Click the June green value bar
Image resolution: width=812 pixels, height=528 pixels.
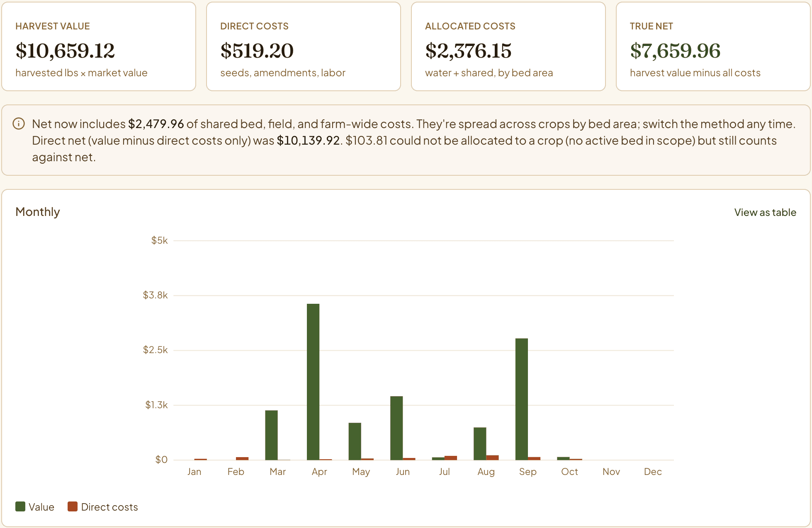[x=396, y=428]
